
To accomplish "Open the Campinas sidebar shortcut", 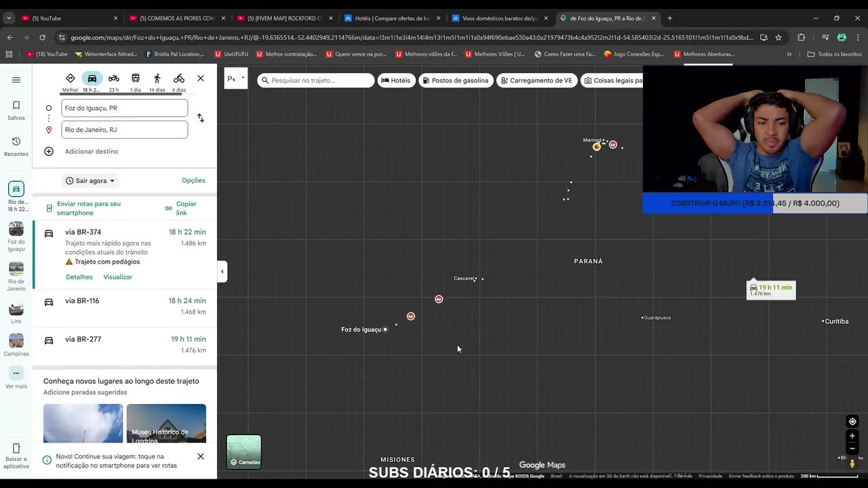I will (16, 345).
